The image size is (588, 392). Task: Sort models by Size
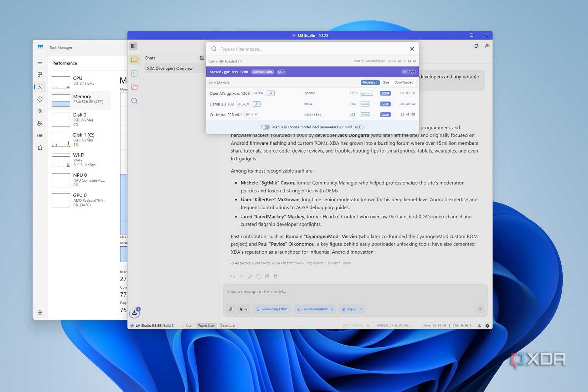(386, 82)
